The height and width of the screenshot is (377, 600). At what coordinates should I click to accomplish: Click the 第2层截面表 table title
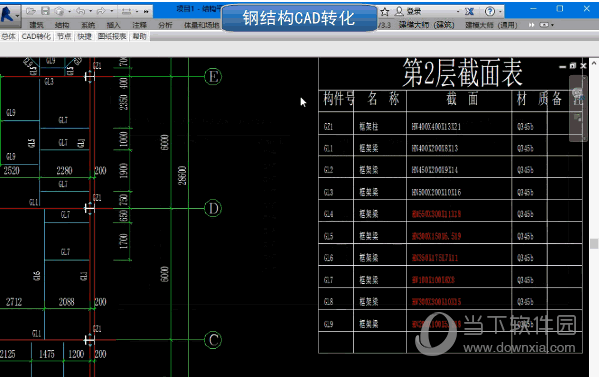(x=462, y=73)
